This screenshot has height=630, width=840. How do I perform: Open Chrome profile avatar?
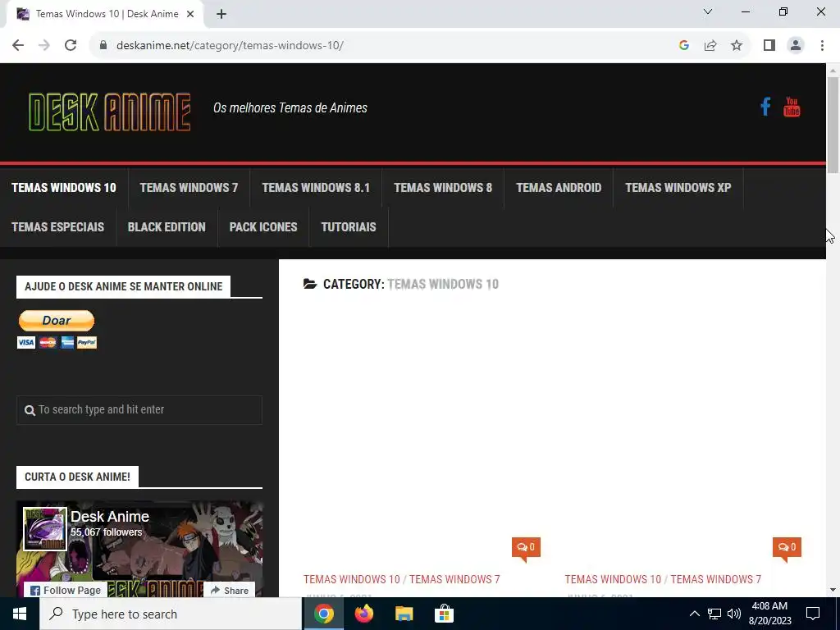click(796, 45)
